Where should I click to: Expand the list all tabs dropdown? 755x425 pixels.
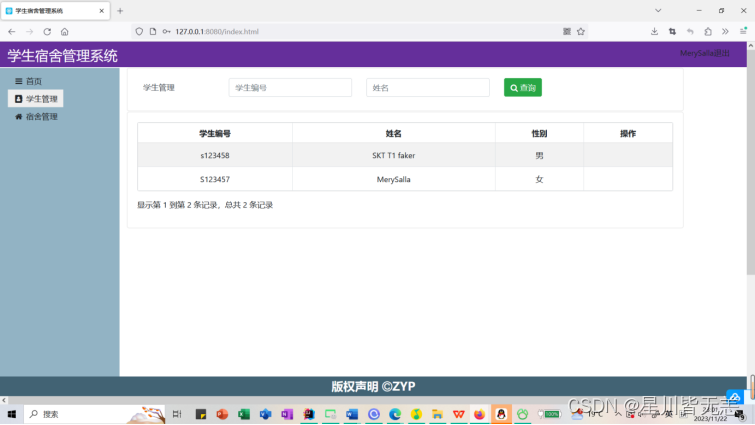coord(658,11)
